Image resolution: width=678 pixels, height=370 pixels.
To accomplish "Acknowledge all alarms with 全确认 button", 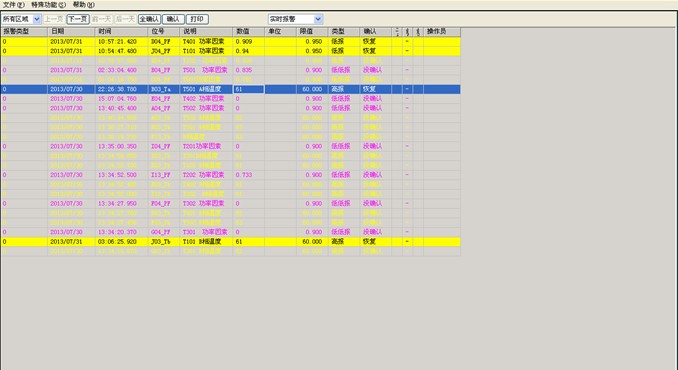I will click(149, 19).
